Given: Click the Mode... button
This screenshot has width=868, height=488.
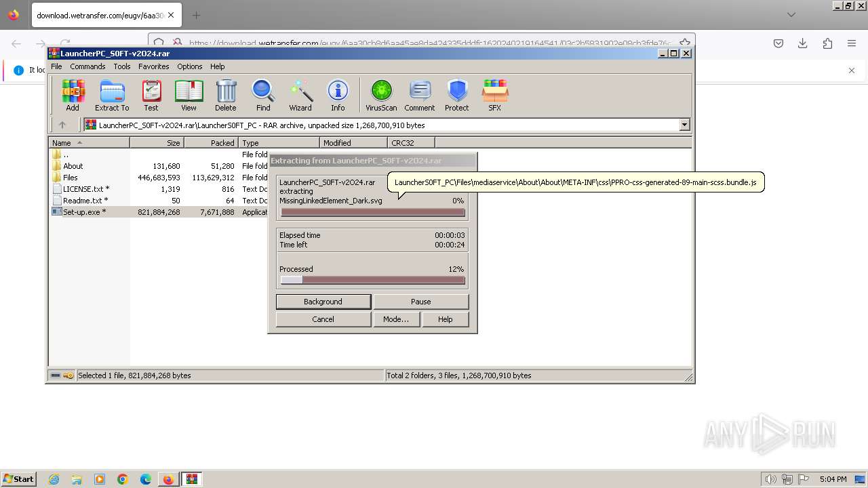Looking at the screenshot, I should tap(396, 319).
